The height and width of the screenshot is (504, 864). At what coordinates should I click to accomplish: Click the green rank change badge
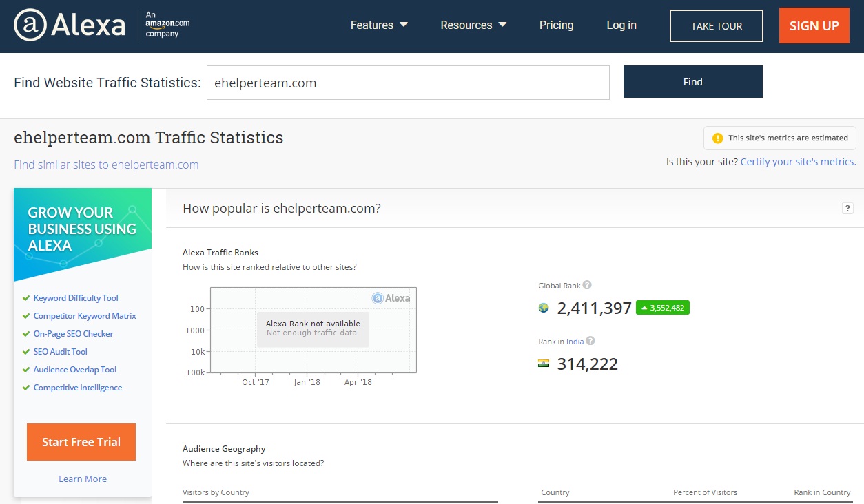point(662,308)
